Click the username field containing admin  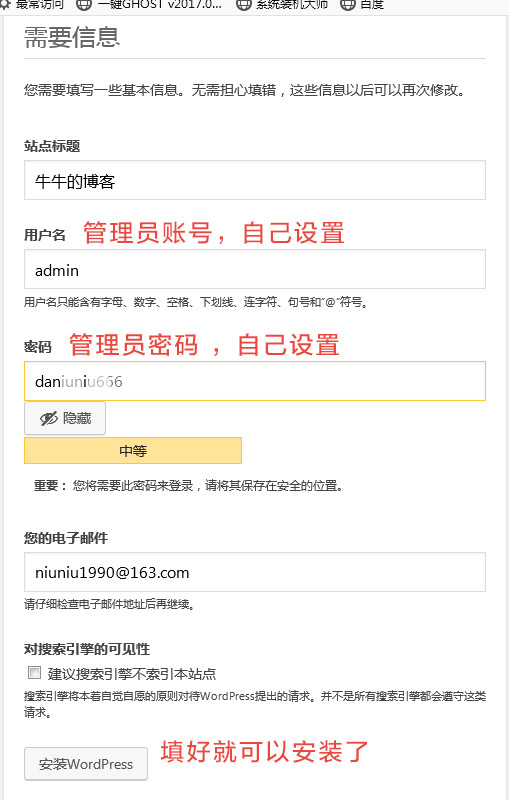point(254,269)
